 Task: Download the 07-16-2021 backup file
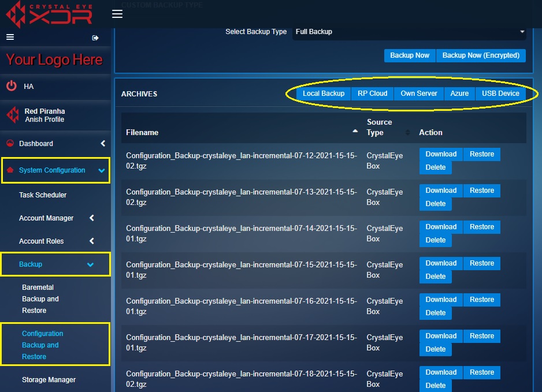[x=441, y=300]
